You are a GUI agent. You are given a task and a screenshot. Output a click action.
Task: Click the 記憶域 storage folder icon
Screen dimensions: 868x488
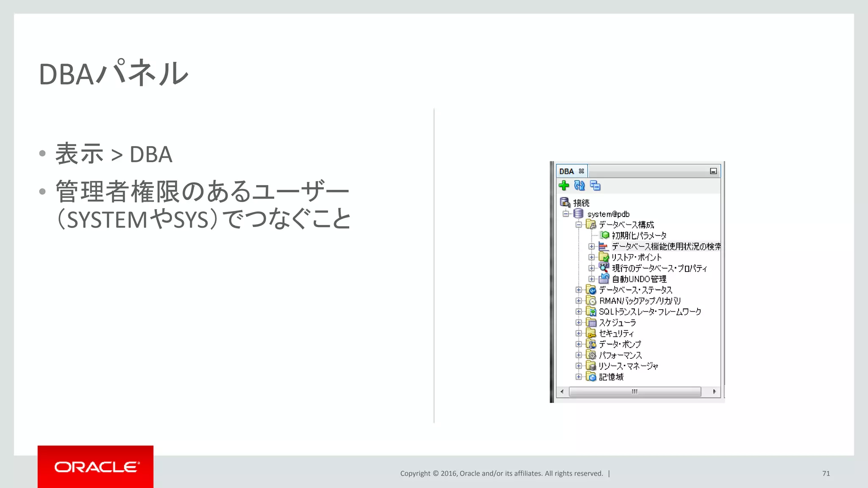pos(591,377)
